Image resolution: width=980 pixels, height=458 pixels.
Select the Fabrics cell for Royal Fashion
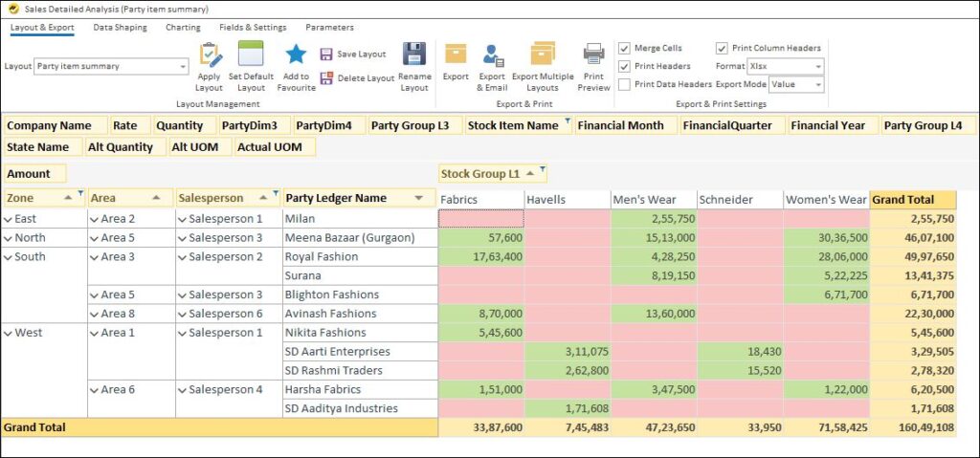pyautogui.click(x=481, y=257)
